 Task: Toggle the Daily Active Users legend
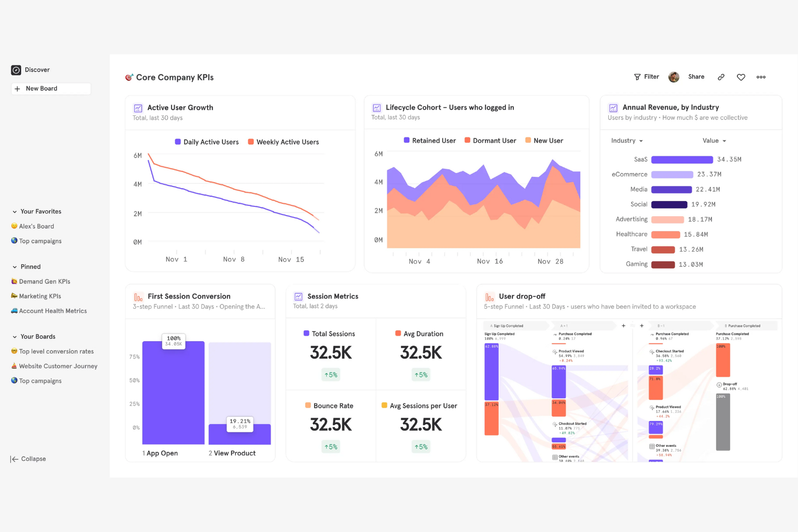pos(177,142)
